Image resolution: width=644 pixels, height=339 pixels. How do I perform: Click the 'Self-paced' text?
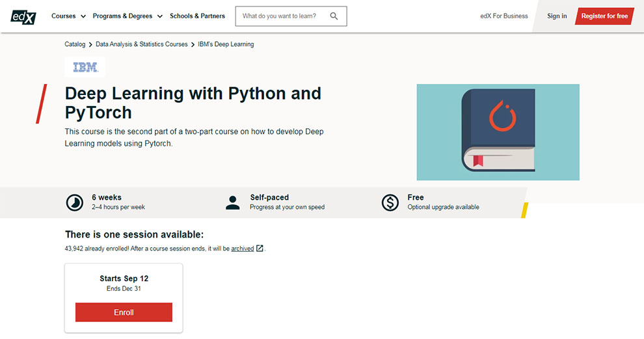(269, 197)
